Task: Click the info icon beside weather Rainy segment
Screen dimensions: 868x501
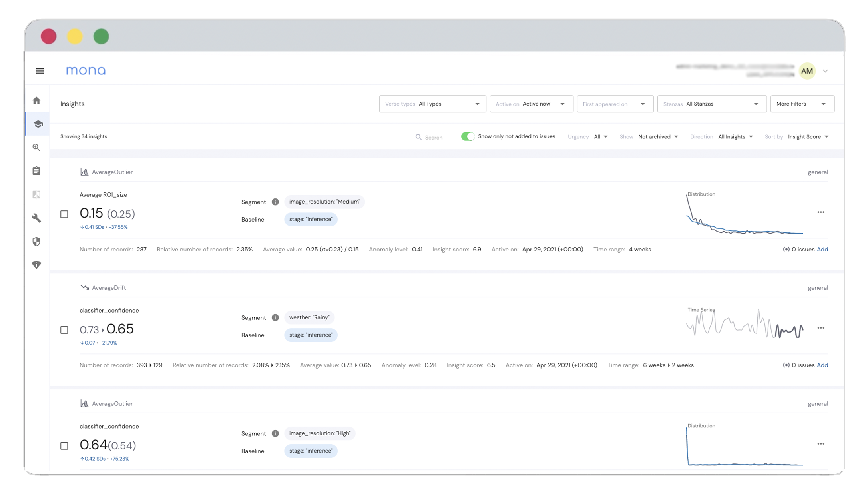Action: pos(275,317)
